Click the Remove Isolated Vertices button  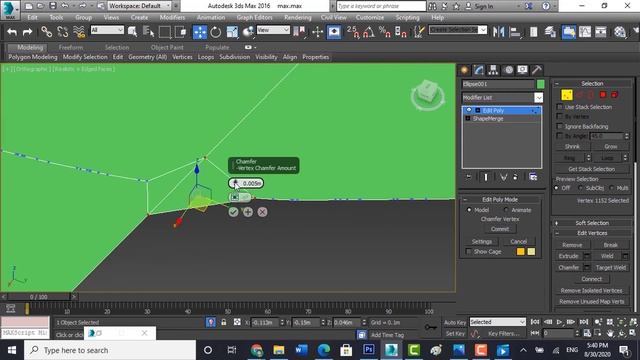(591, 291)
